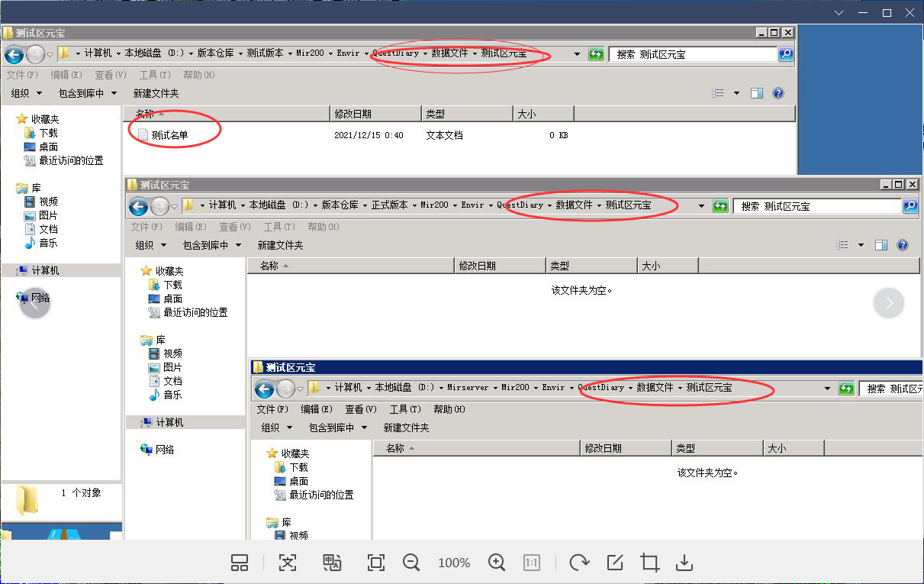Screen dimensions: 924x584
Task: Download the image with save icon
Action: [x=684, y=563]
